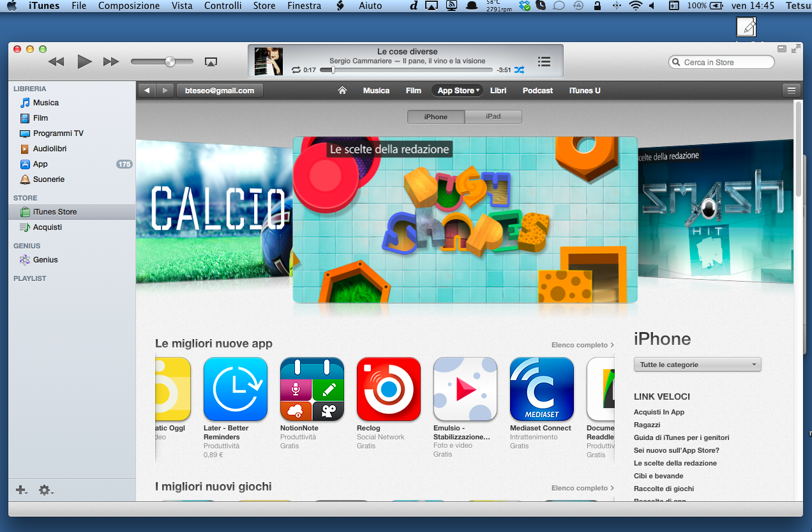Skip to the next track
Image resolution: width=812 pixels, height=532 pixels.
111,62
